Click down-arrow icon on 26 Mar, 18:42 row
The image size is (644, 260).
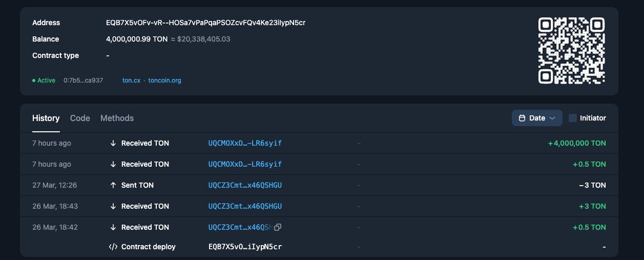[113, 227]
